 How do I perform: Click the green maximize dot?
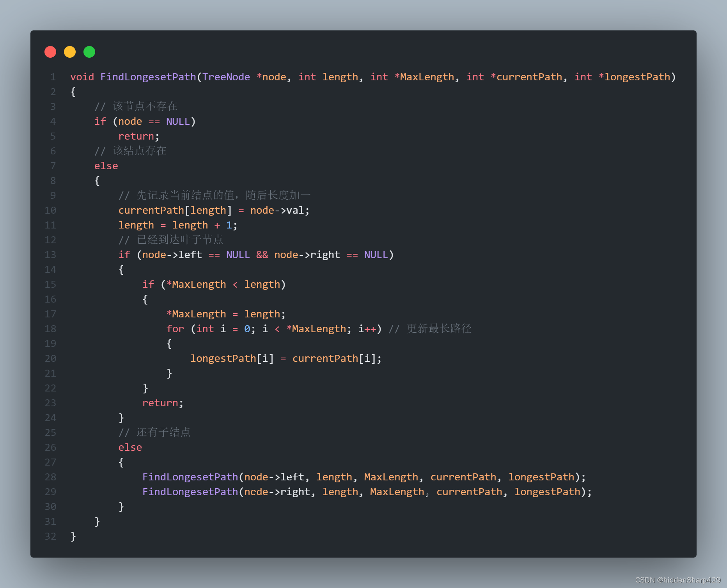point(89,52)
